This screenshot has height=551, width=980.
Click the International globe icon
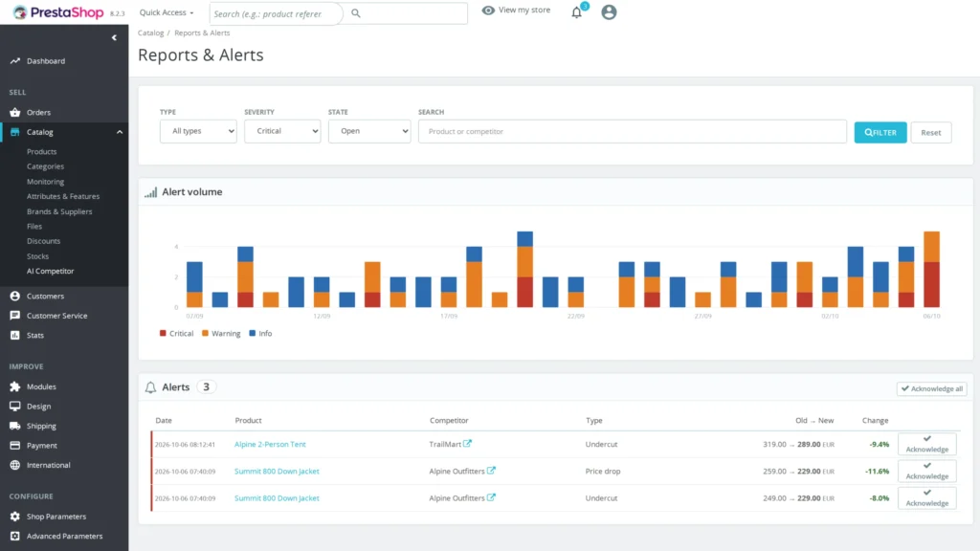[15, 465]
